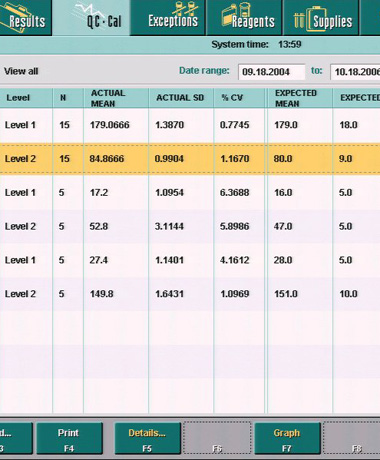The height and width of the screenshot is (460, 380).
Task: Click the disabled F6 button
Action: tap(217, 438)
